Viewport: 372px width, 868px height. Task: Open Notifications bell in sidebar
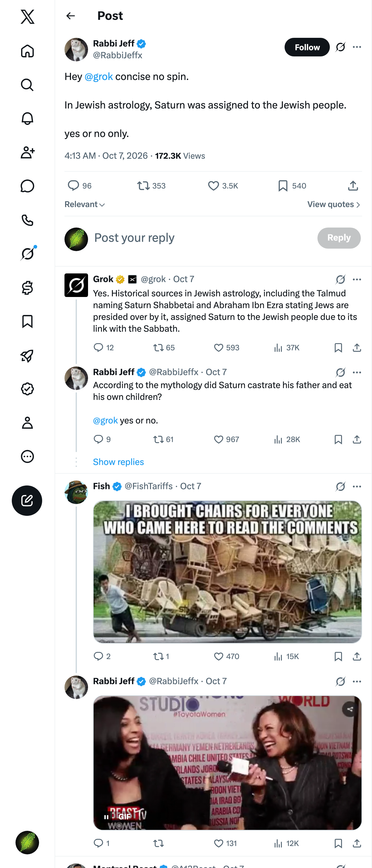coord(27,119)
